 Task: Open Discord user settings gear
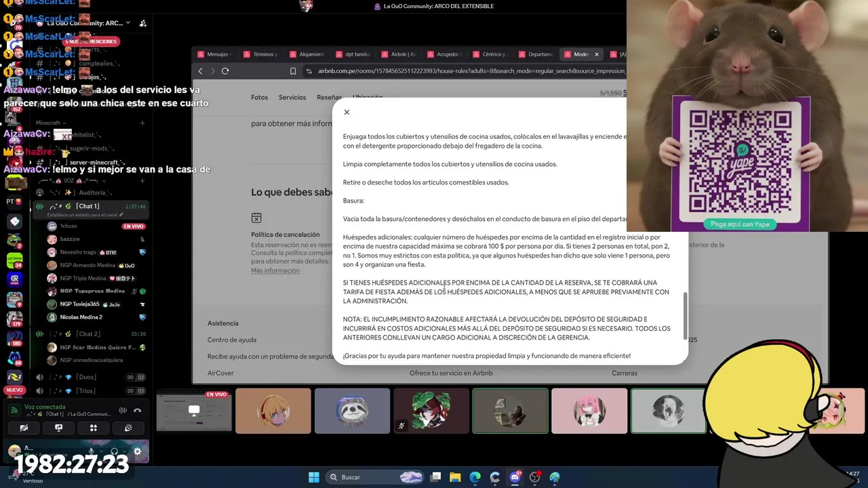point(138,451)
